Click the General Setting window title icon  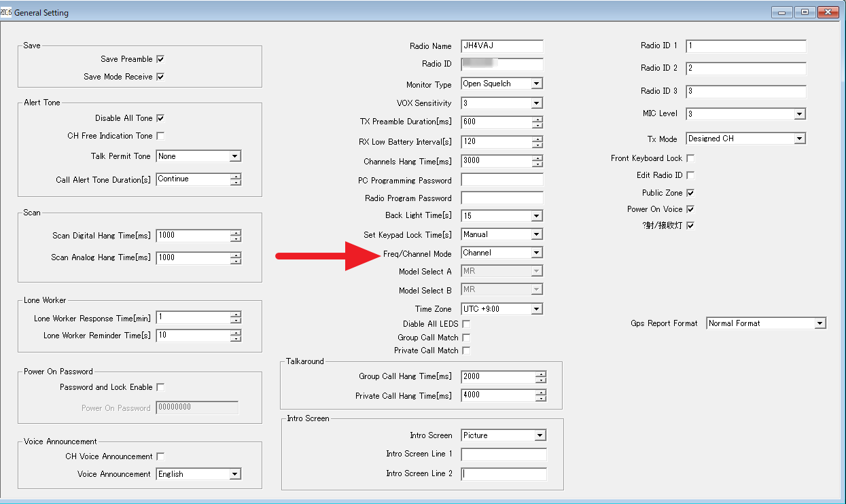click(7, 12)
